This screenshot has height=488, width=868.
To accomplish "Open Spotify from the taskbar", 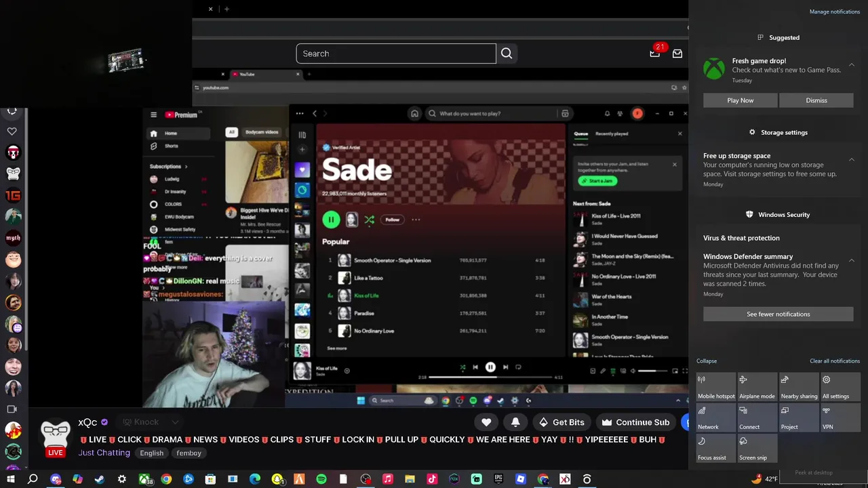I will 321,479.
